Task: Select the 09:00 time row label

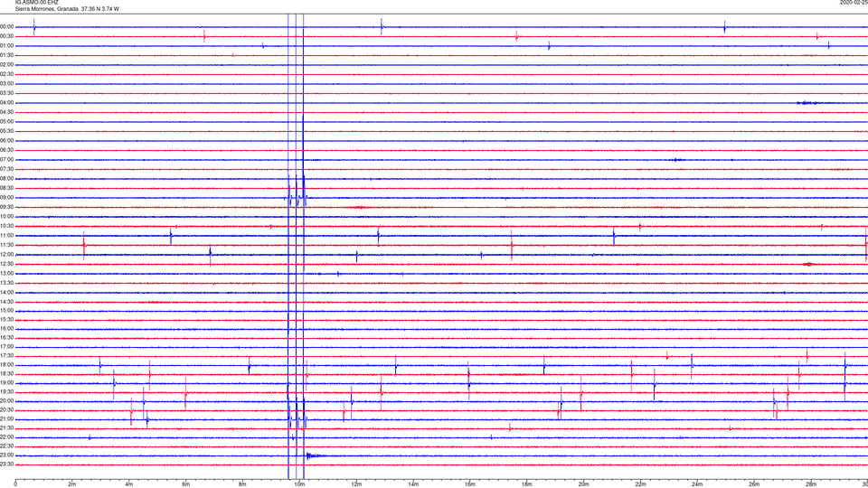Action: 7,198
